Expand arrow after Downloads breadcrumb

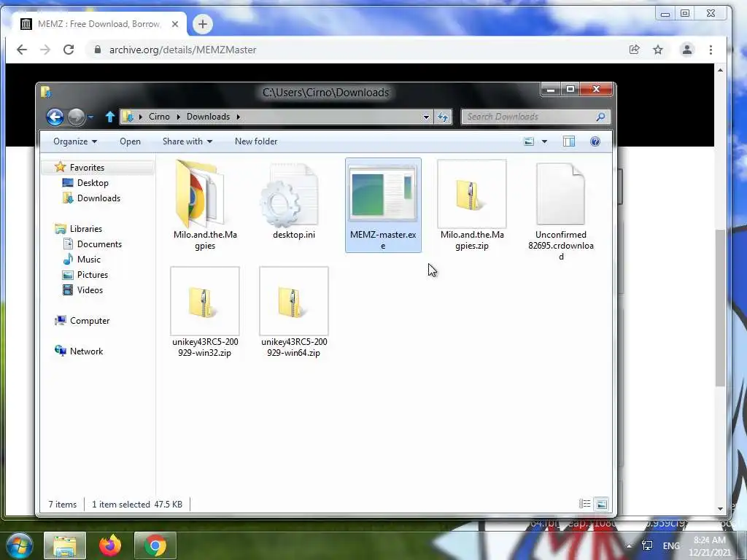[x=239, y=117]
